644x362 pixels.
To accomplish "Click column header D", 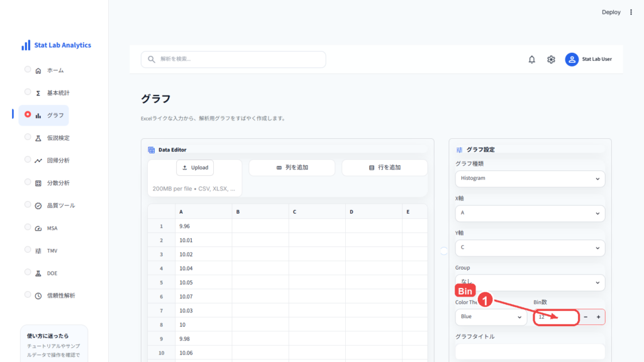I will pyautogui.click(x=374, y=212).
